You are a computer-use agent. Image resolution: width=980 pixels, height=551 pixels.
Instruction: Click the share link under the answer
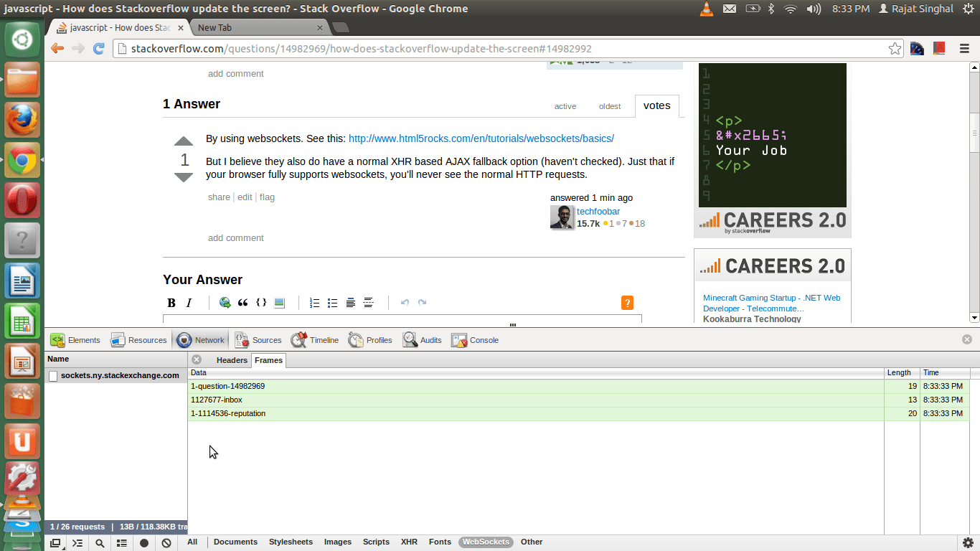point(219,197)
